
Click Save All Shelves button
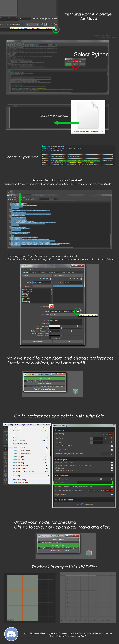point(37,342)
